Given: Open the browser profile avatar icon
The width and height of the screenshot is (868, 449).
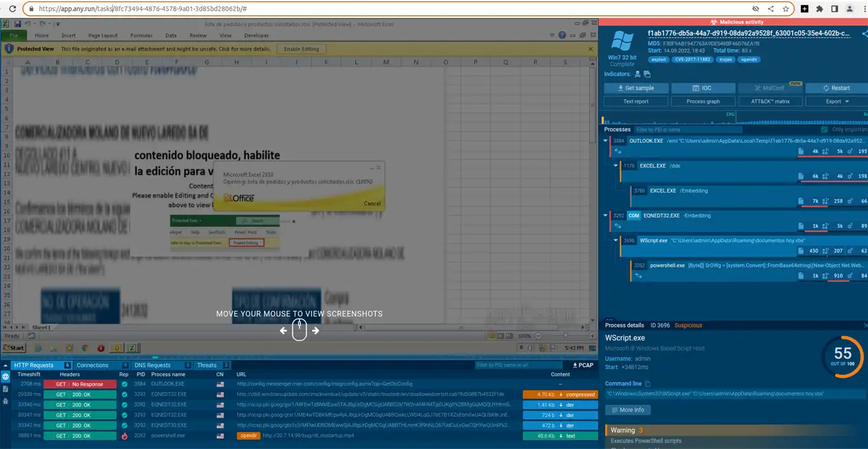Looking at the screenshot, I should 850,9.
